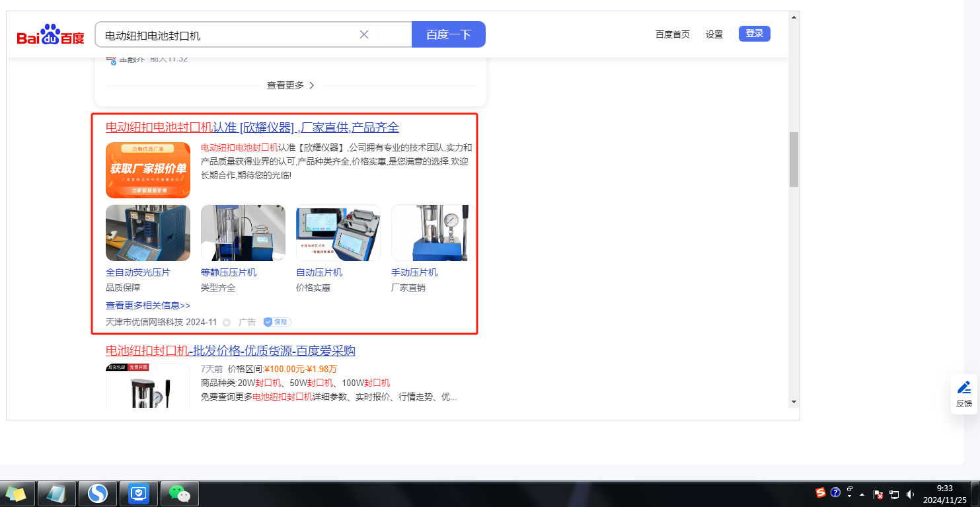980x507 pixels.
Task: Open the WeChat taskbar icon
Action: pyautogui.click(x=179, y=493)
